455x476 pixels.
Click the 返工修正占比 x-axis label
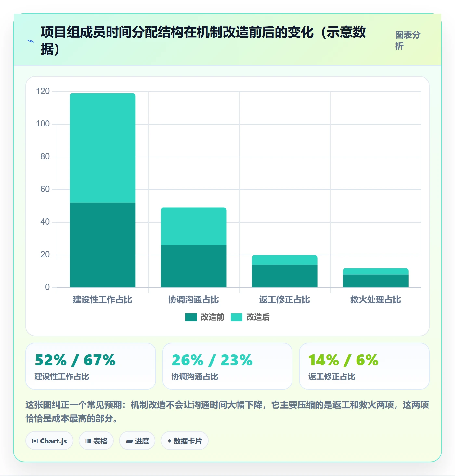click(284, 299)
